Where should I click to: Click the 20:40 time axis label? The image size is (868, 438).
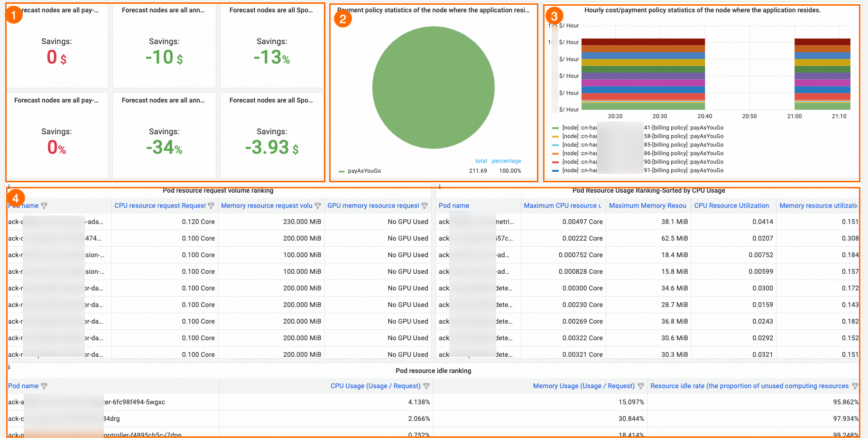pos(705,116)
